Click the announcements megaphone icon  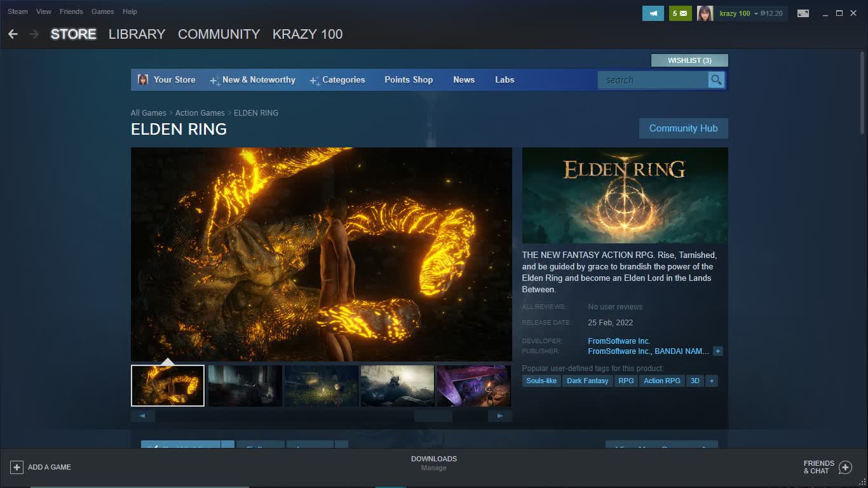(x=653, y=13)
